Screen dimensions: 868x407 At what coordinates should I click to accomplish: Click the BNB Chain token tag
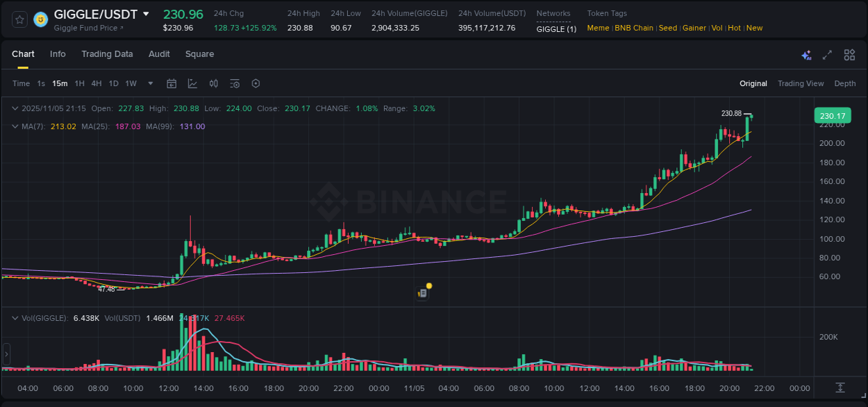634,28
